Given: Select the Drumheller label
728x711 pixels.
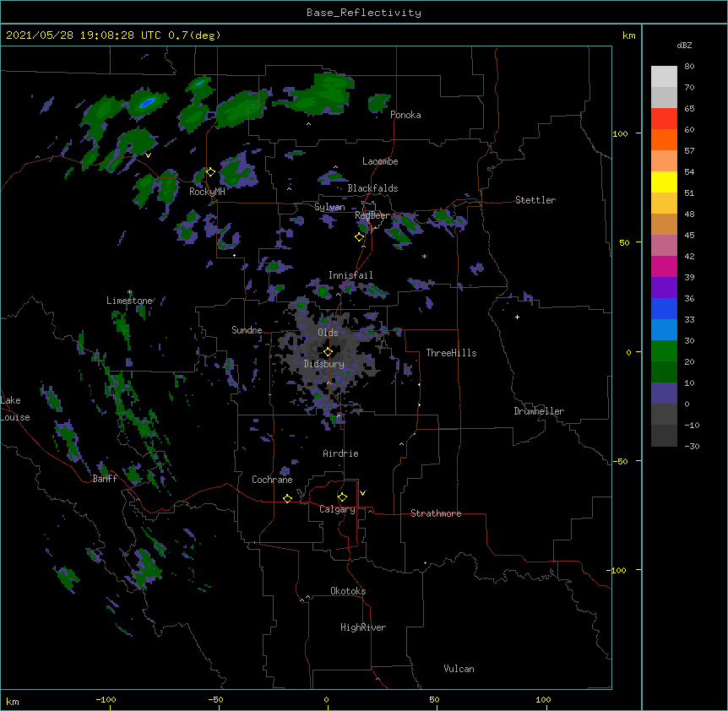Looking at the screenshot, I should (x=539, y=411).
